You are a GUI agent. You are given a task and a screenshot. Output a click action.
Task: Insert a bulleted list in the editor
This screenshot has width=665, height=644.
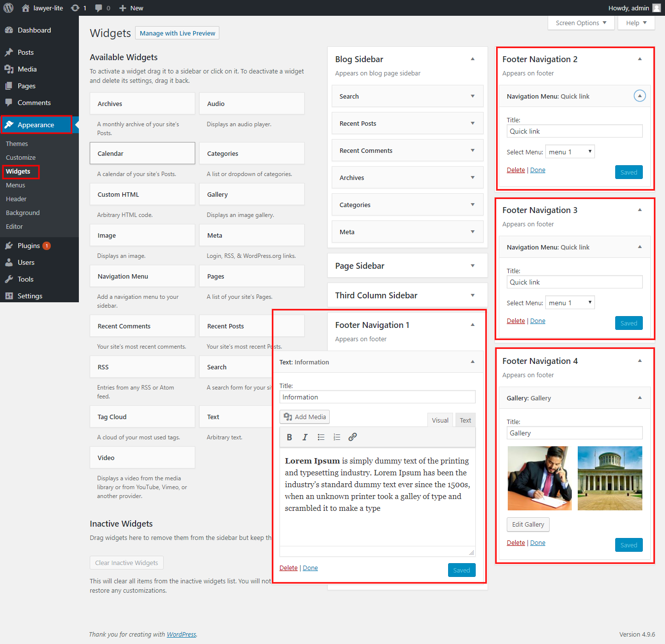pos(321,437)
